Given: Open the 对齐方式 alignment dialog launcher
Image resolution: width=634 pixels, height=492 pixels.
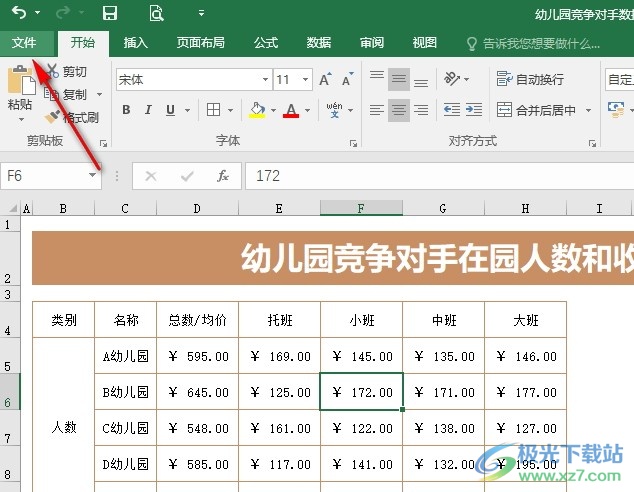Looking at the screenshot, I should (x=592, y=144).
